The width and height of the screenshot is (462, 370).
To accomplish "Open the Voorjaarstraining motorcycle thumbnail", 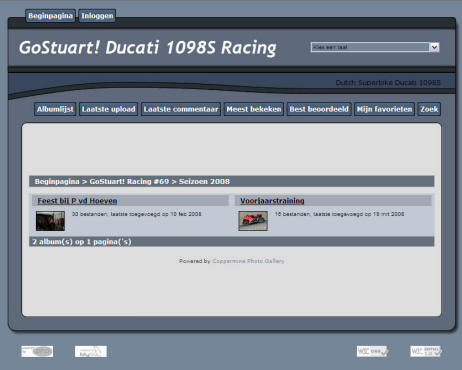I will click(x=253, y=221).
